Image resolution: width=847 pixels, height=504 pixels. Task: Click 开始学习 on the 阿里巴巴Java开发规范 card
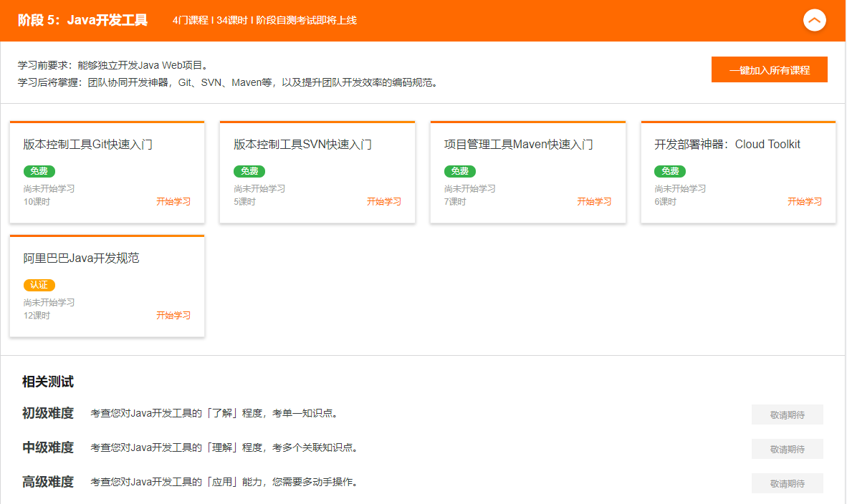(x=173, y=315)
